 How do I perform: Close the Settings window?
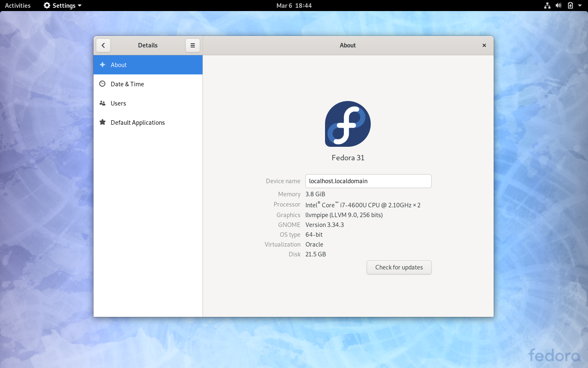(484, 45)
